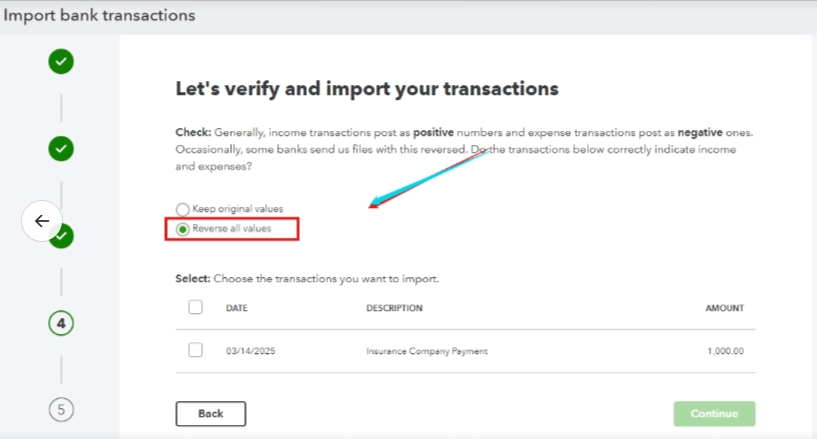Check the 03/14/2025 transaction checkbox
817x439 pixels.
coord(195,350)
